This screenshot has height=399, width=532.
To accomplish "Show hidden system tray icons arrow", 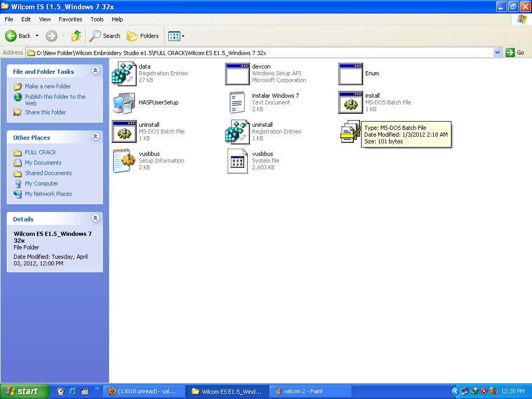I will click(x=456, y=392).
